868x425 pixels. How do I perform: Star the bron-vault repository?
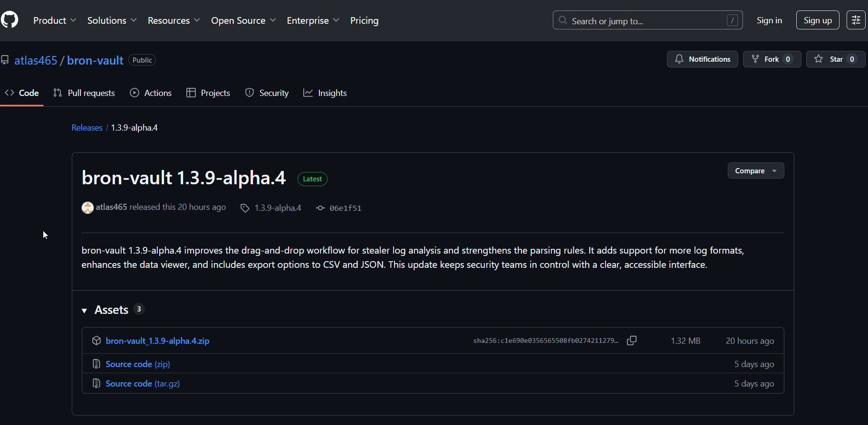pos(835,59)
